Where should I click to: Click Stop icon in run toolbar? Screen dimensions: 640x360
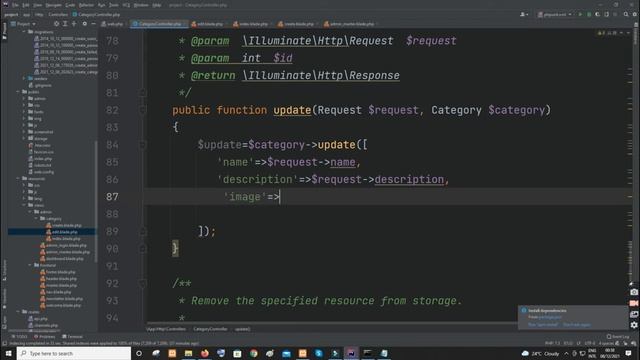[615, 14]
